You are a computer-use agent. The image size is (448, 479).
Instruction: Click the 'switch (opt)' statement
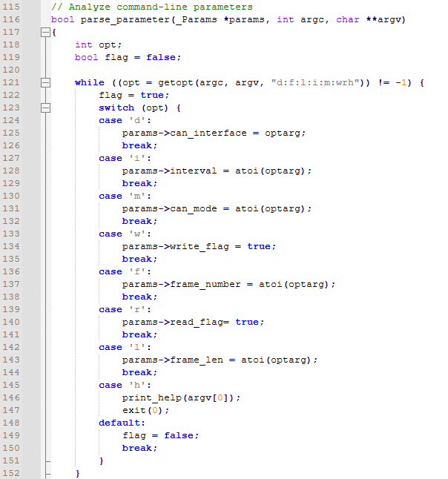pos(134,108)
